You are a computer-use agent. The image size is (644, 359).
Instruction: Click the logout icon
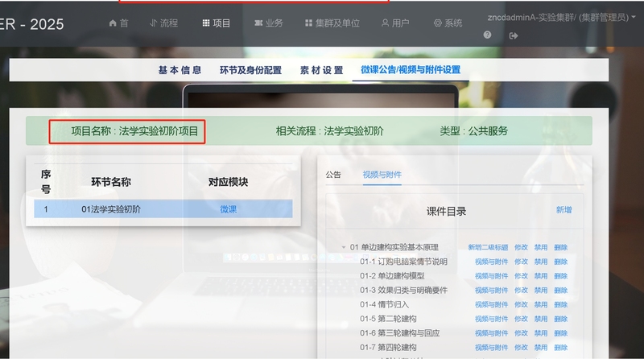coord(514,35)
